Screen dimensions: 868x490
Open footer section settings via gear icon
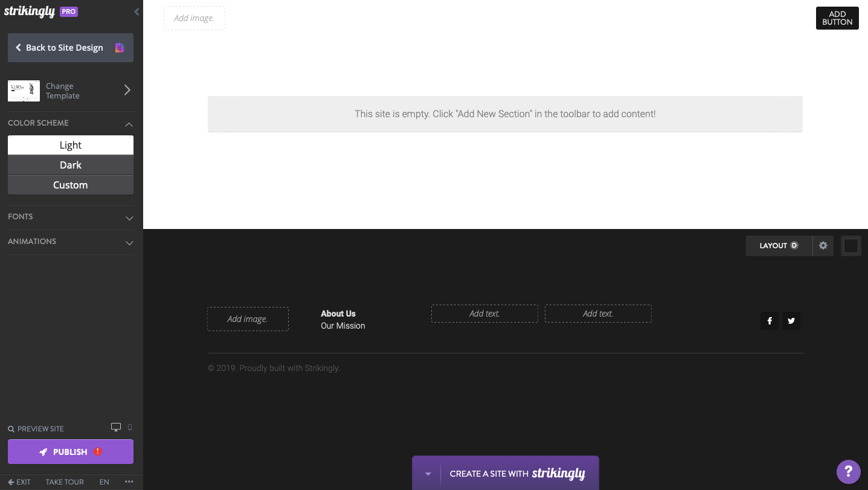click(x=823, y=245)
